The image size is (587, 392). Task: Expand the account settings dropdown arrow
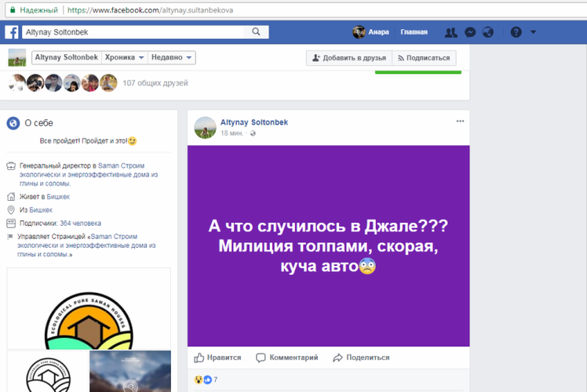click(534, 32)
